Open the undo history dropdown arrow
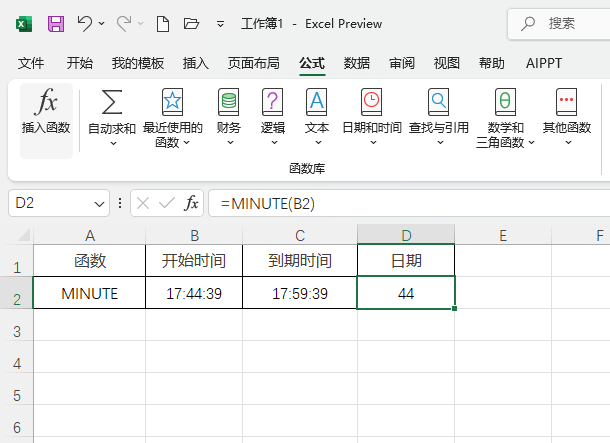Screen dimensions: 610x443 (x=102, y=24)
